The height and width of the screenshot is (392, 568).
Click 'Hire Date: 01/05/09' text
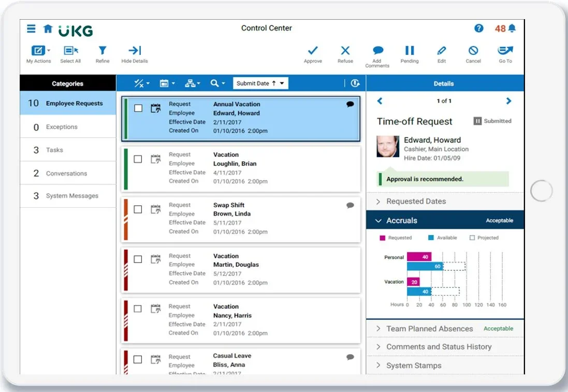click(x=432, y=158)
